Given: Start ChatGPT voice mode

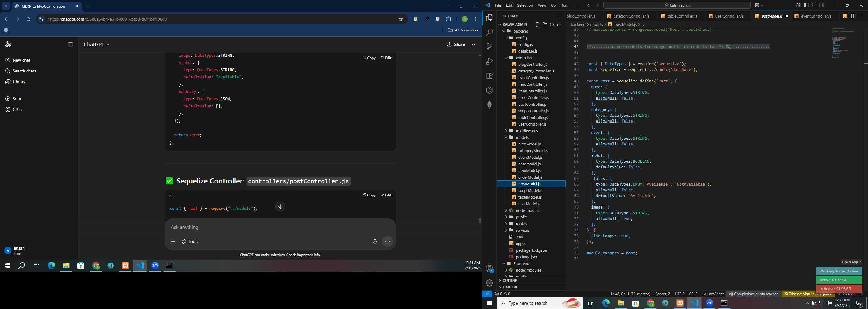Looking at the screenshot, I should [388, 241].
